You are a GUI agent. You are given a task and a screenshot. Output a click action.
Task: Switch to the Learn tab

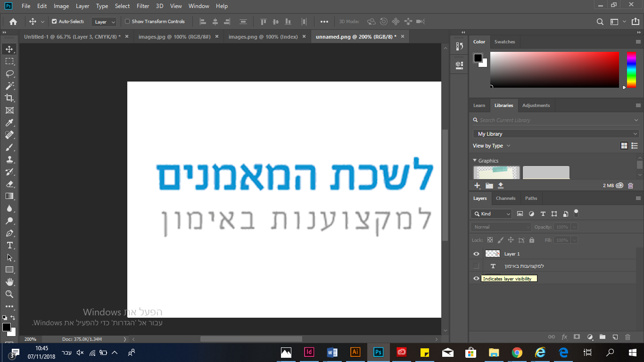tap(479, 106)
